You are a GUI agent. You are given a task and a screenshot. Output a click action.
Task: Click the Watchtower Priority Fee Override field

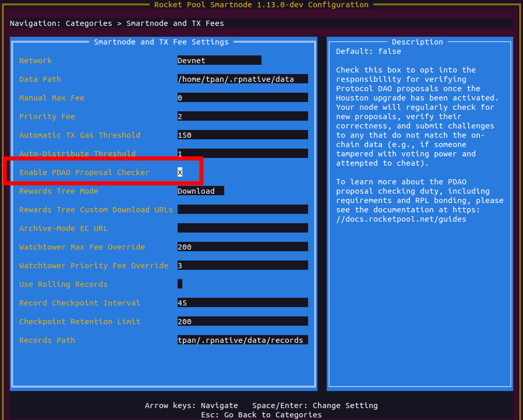click(242, 266)
